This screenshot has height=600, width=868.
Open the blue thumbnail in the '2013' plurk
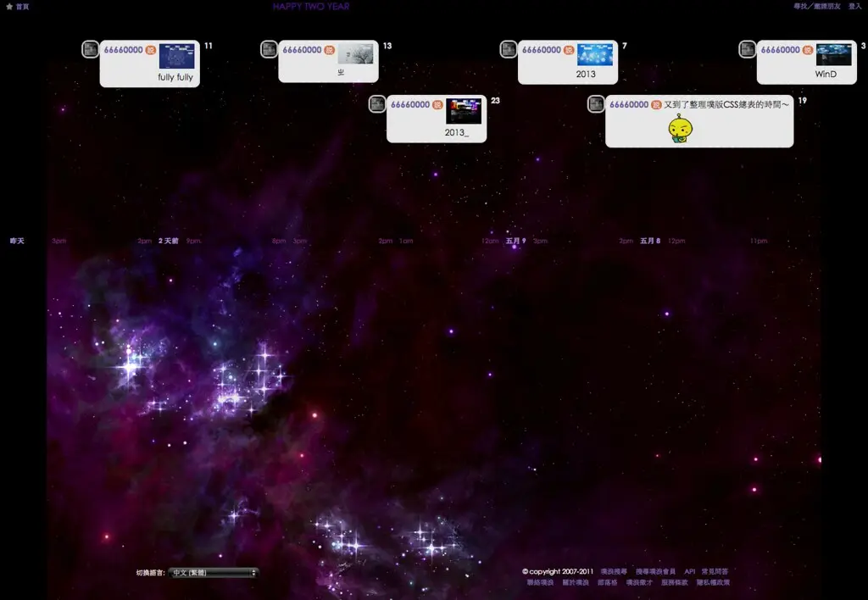click(594, 55)
